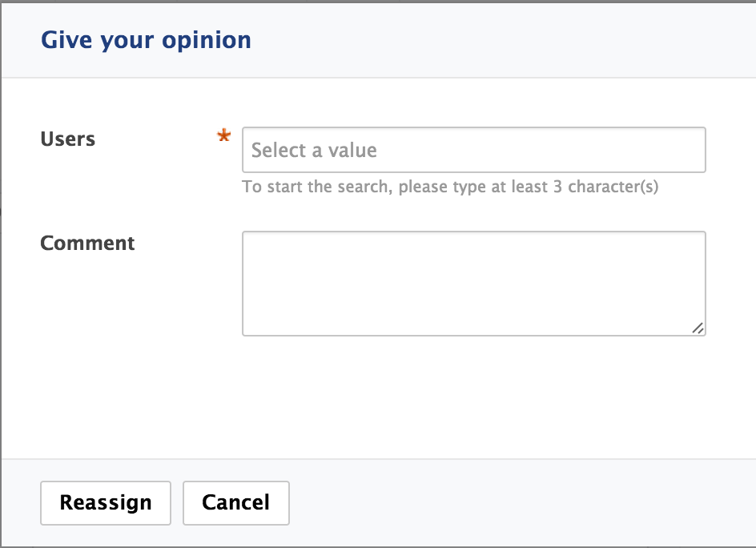Click the Cancel button
Image resolution: width=756 pixels, height=548 pixels.
point(235,502)
